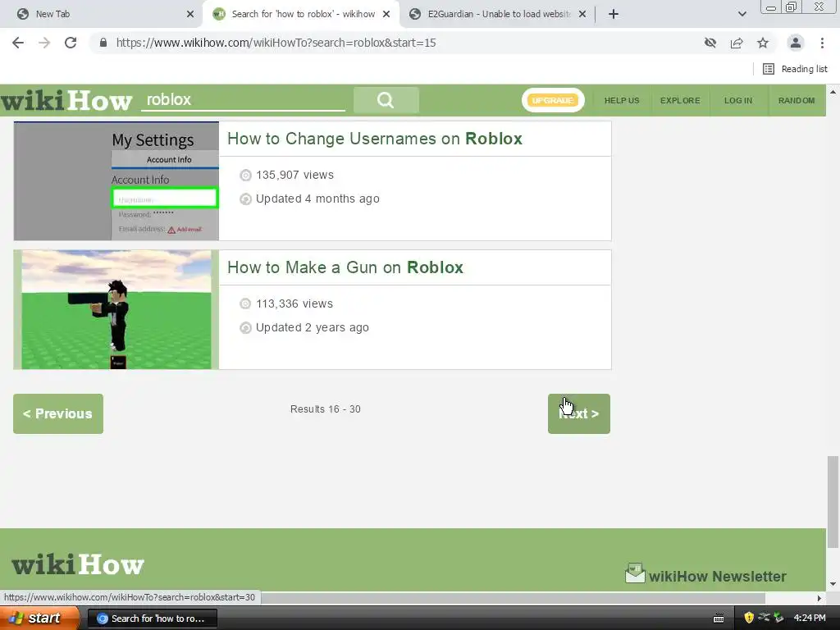Share this page via share icon

point(737,43)
